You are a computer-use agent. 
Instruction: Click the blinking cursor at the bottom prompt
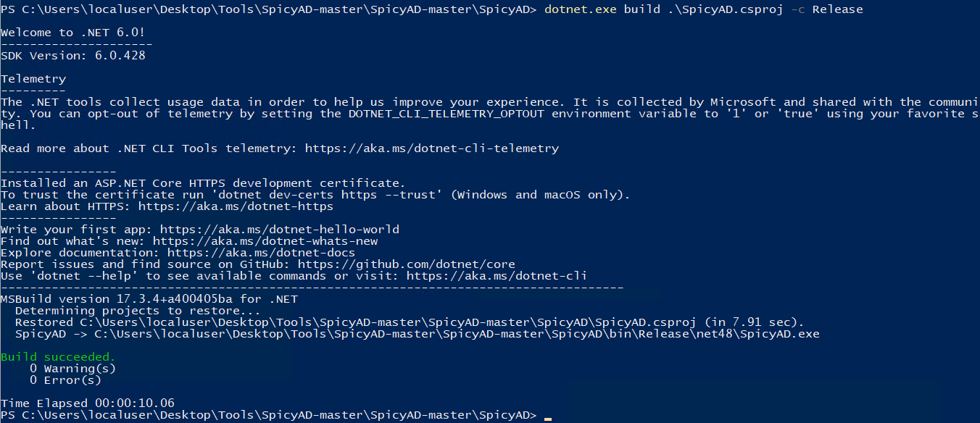coord(547,416)
